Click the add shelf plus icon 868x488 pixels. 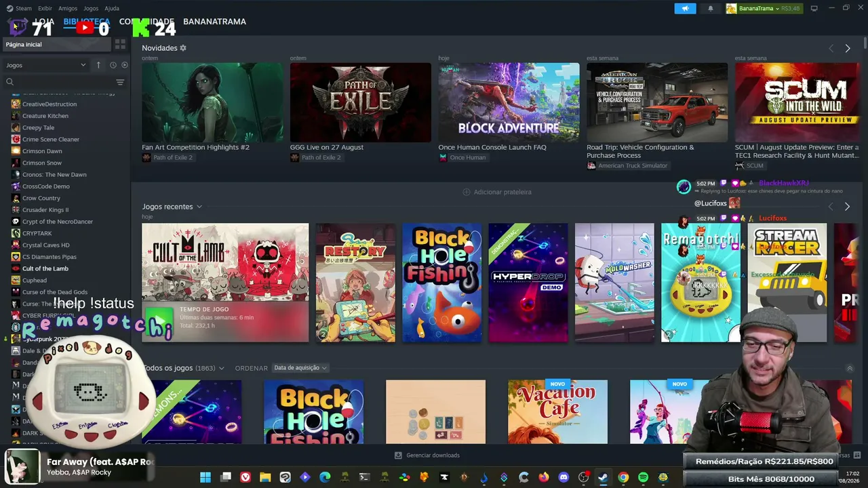click(x=466, y=192)
